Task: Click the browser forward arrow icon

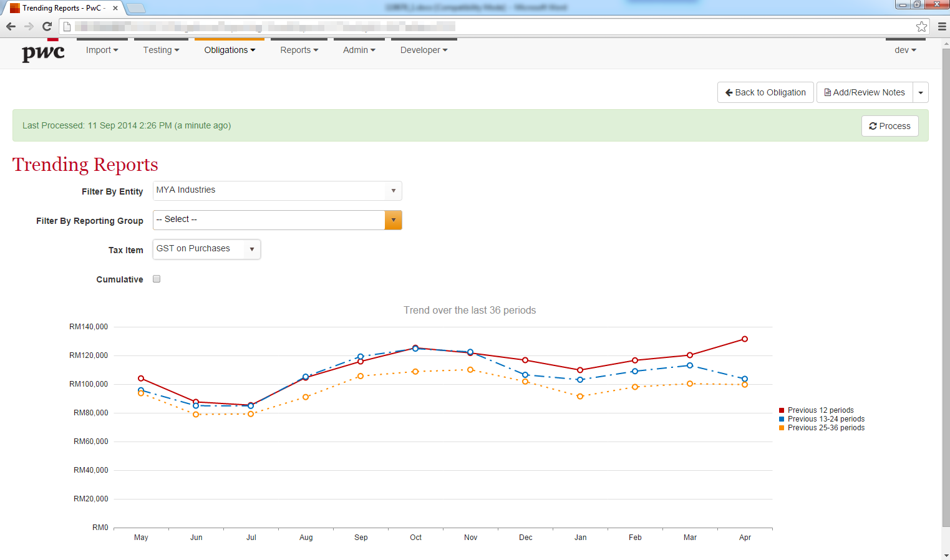Action: (x=29, y=26)
